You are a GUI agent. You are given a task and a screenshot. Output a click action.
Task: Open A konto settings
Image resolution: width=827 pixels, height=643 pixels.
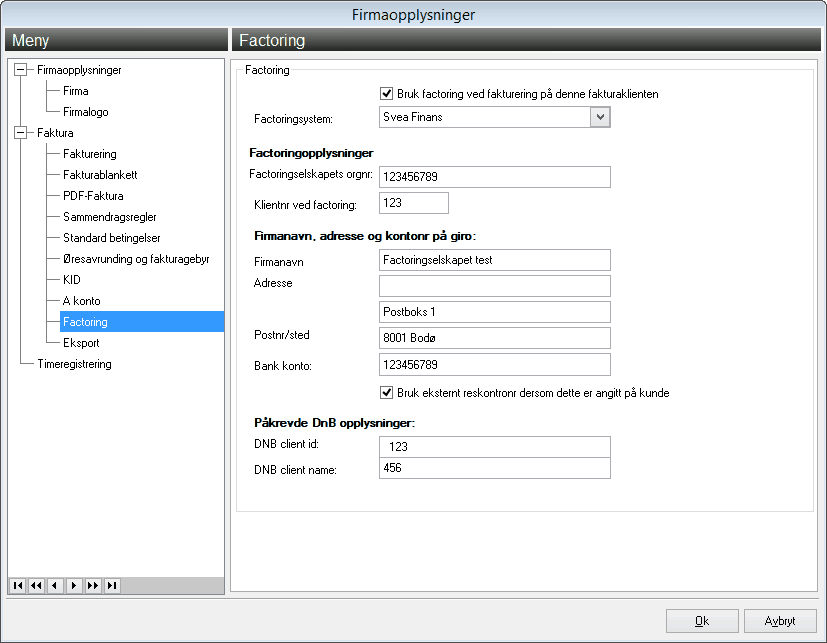pyautogui.click(x=82, y=301)
